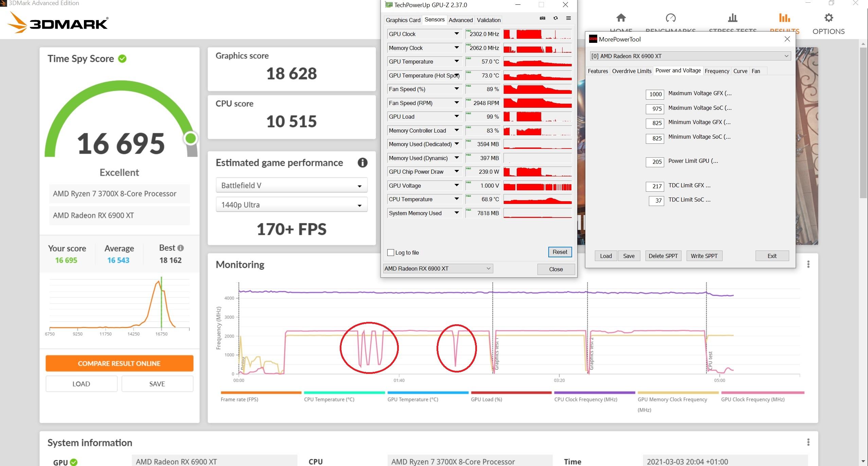868x466 pixels.
Task: Edit TDC Limit GFX field value 217
Action: pyautogui.click(x=655, y=186)
